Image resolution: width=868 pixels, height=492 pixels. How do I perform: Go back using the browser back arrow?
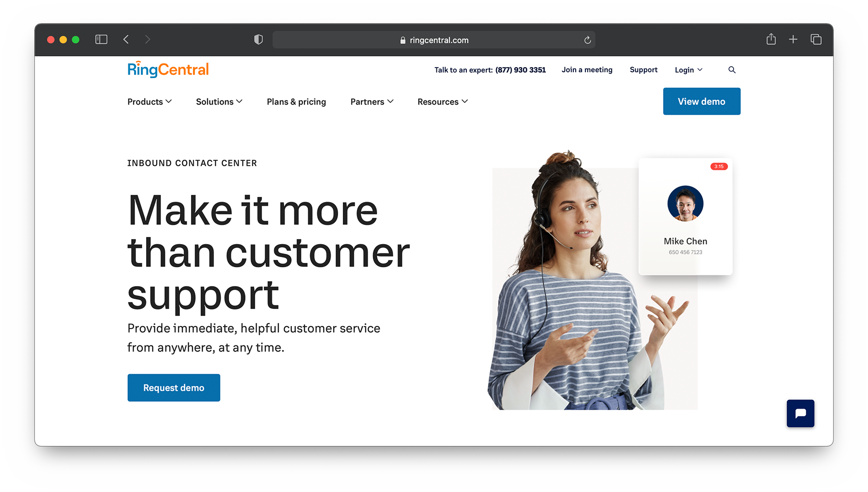point(126,40)
